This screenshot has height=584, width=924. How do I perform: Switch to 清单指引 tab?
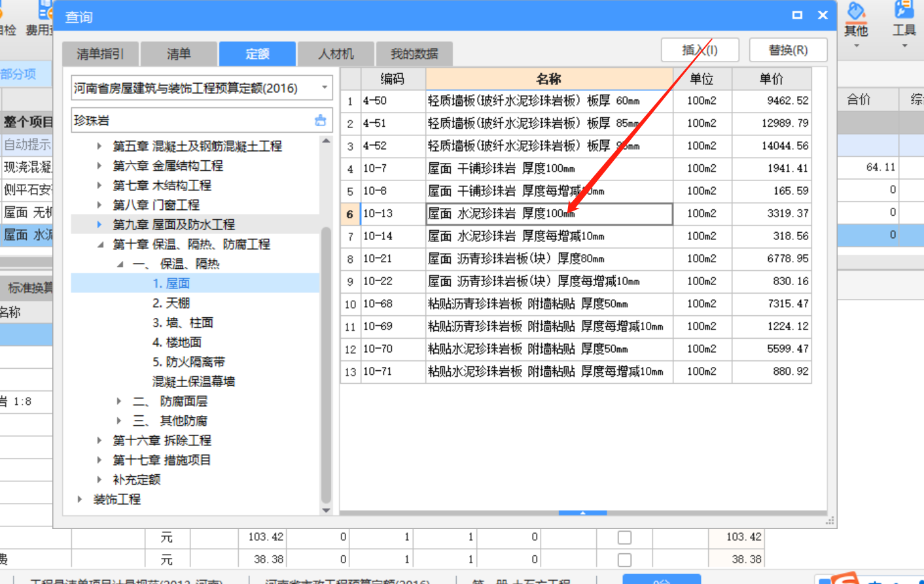click(100, 54)
